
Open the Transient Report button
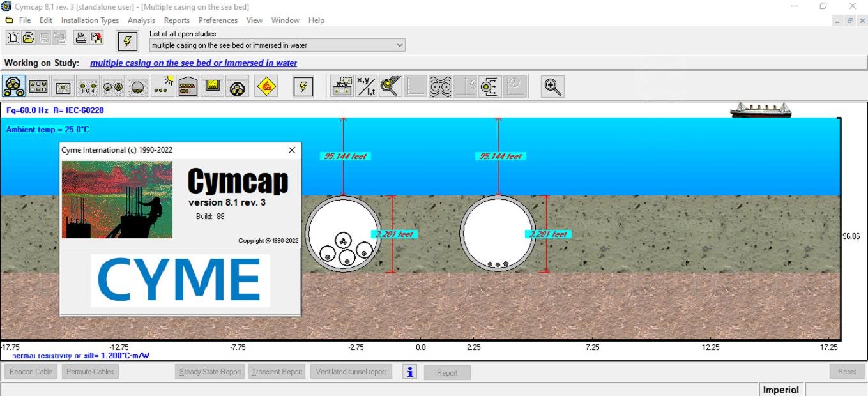(277, 372)
